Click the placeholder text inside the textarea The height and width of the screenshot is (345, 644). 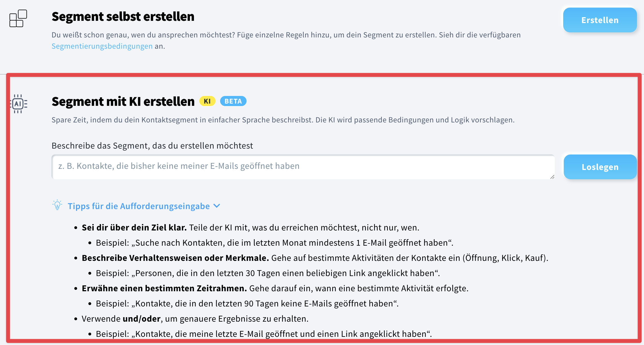[179, 166]
